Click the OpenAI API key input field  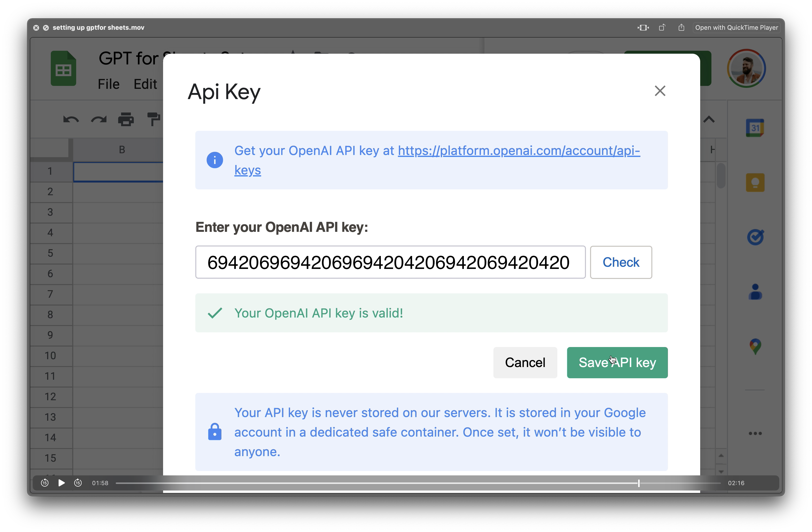click(x=390, y=262)
